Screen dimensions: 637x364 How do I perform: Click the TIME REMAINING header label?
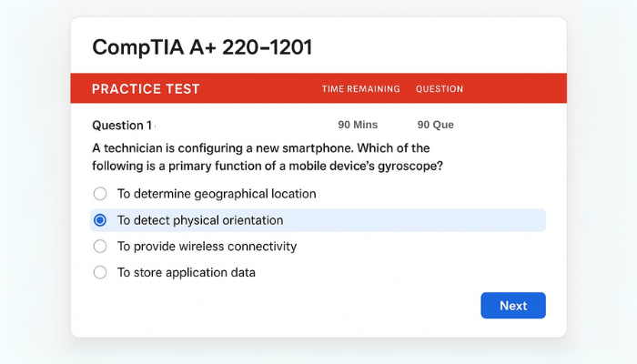[x=361, y=89]
